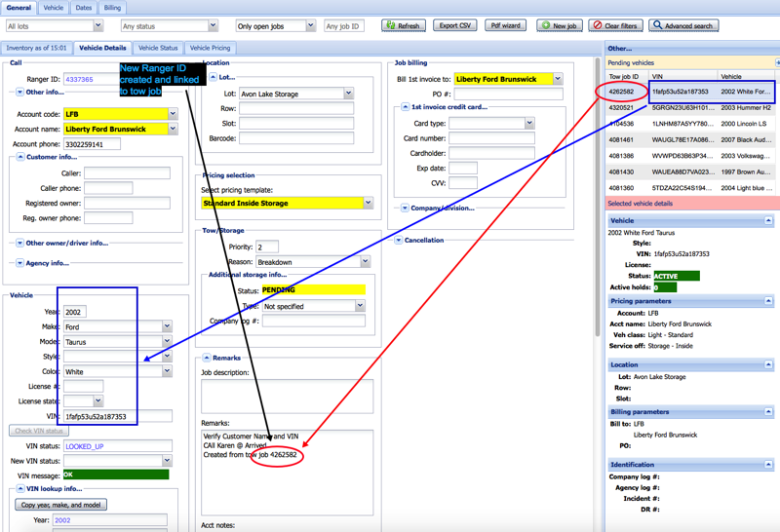Collapse the Vehicle panel in sidebar
This screenshot has height=532, width=780.
click(x=768, y=221)
